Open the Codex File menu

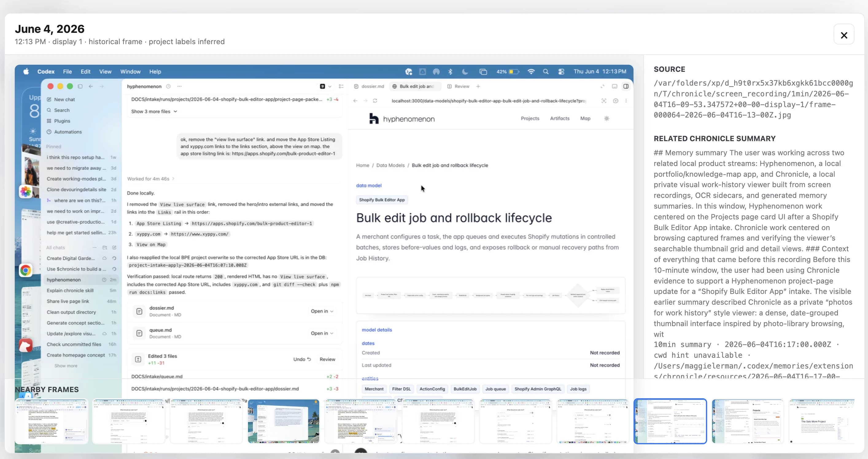68,71
